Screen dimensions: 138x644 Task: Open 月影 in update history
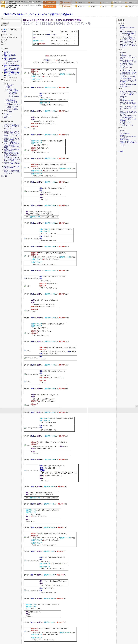tap(121, 58)
